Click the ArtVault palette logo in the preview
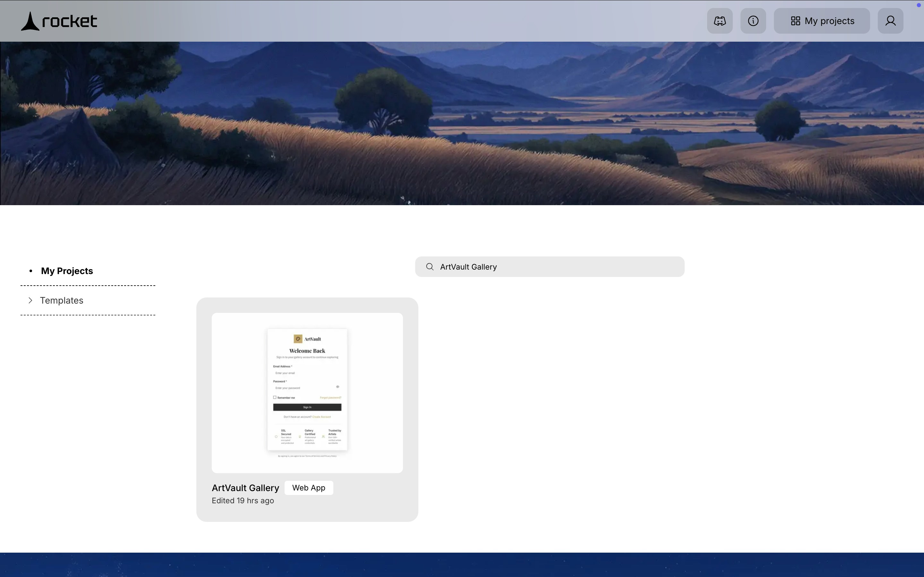This screenshot has width=924, height=577. point(299,339)
